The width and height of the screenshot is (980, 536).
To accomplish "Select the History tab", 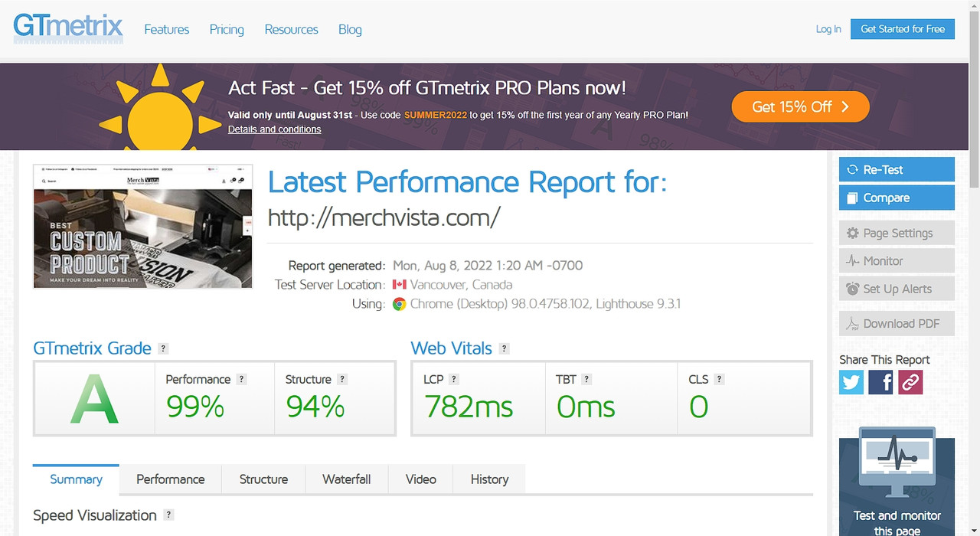I will tap(489, 479).
